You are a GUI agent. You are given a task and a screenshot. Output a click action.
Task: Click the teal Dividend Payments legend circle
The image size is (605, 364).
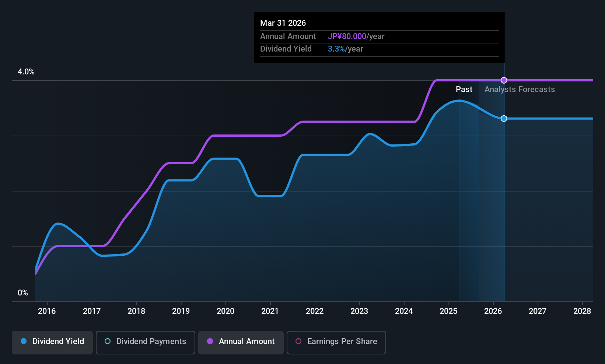pos(108,341)
